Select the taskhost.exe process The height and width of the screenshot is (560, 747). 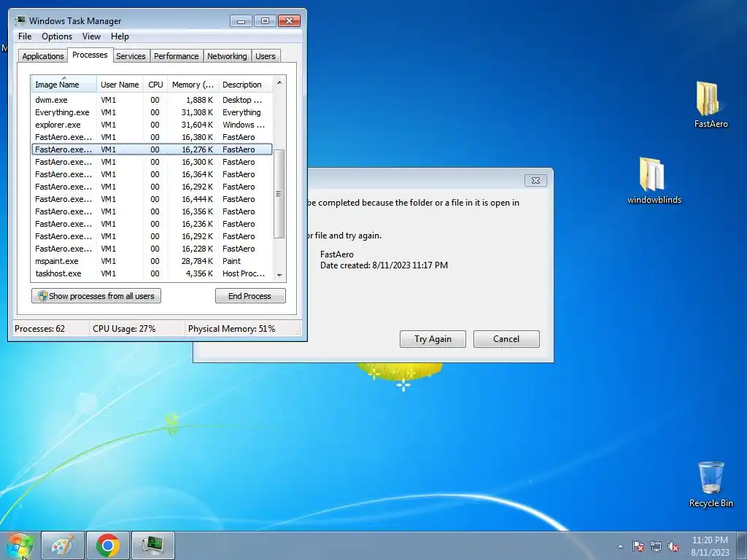pos(152,273)
